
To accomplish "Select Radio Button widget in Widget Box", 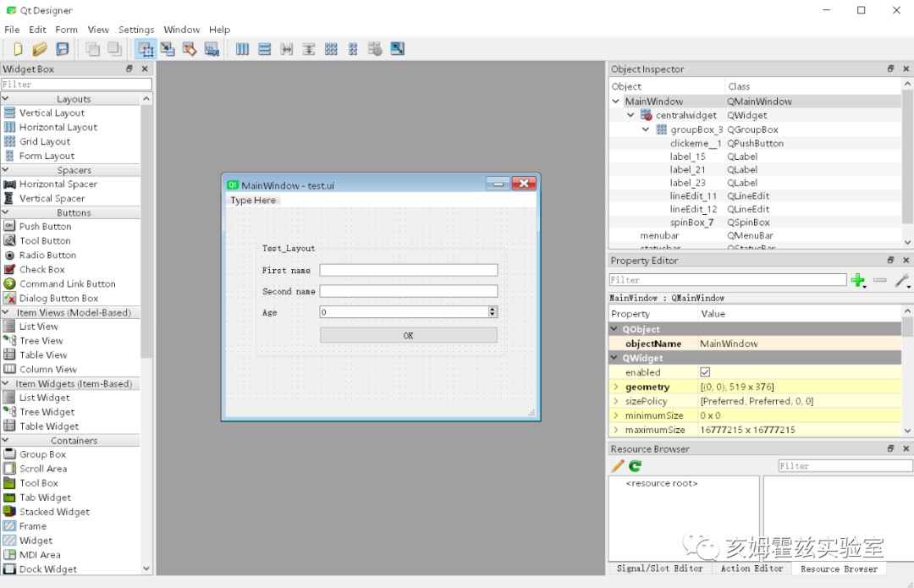I will point(47,255).
